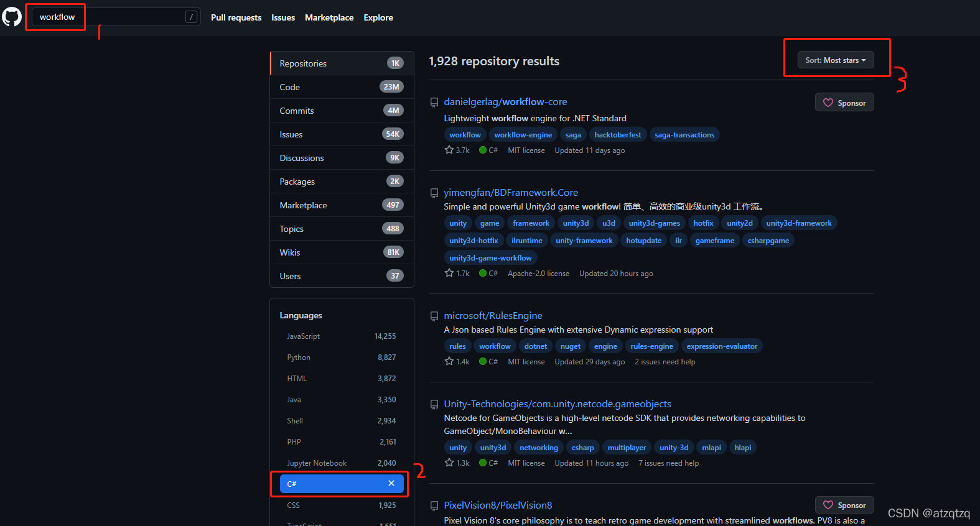Click the framework topic tag

click(x=531, y=223)
